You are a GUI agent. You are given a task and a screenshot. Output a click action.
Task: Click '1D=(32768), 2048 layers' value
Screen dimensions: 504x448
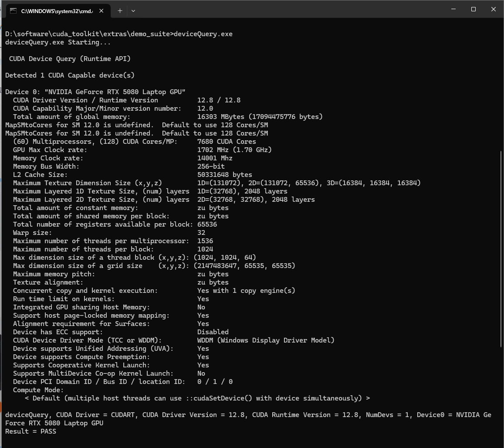coord(242,192)
